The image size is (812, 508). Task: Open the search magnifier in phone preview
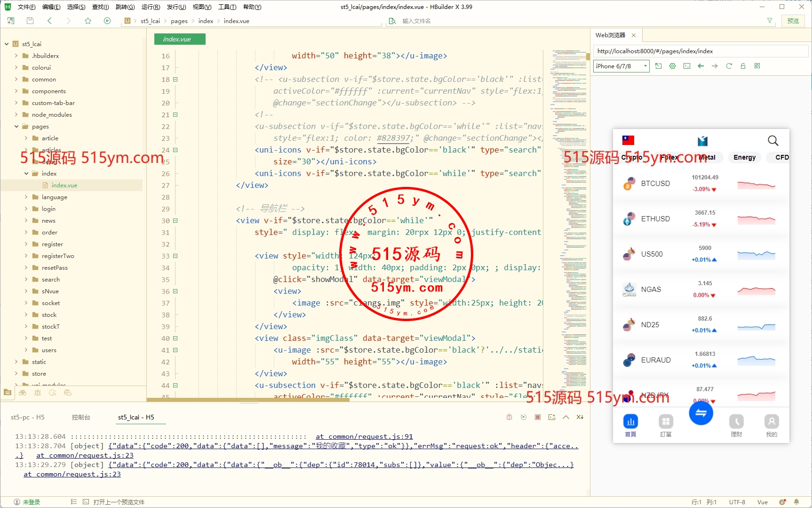tap(772, 141)
